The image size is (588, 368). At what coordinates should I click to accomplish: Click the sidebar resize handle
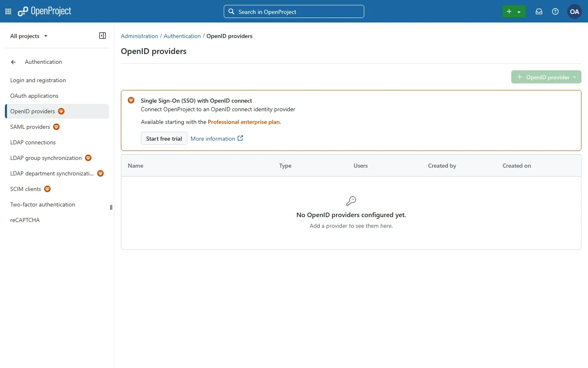111,207
